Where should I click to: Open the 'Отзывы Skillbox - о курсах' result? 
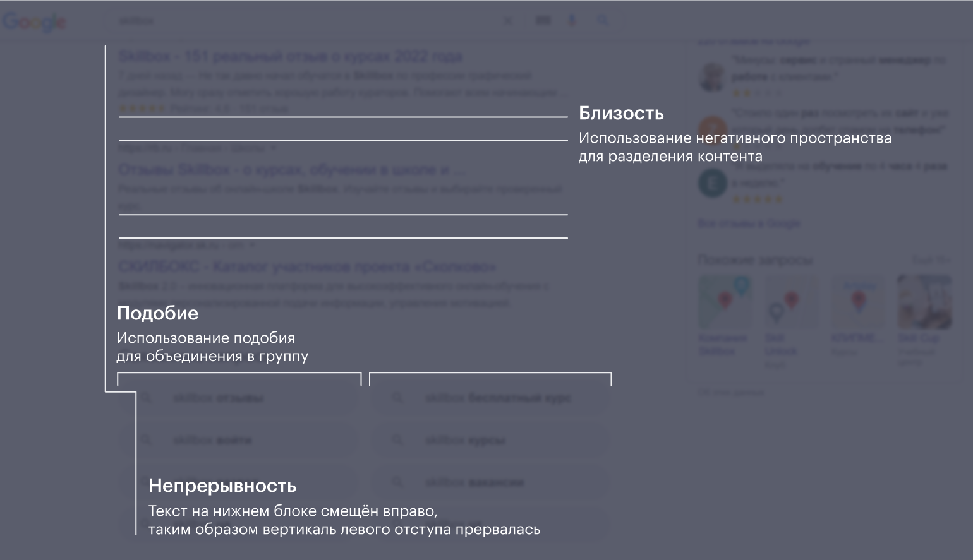292,170
